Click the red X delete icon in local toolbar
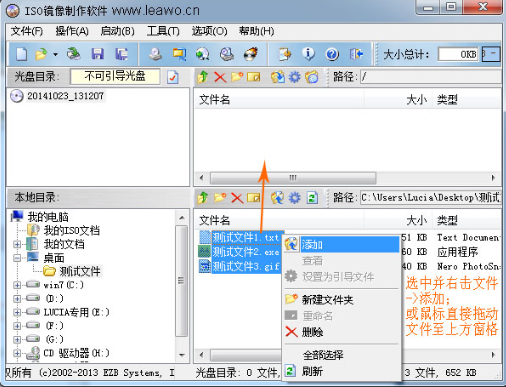Image resolution: width=506 pixels, height=387 pixels. [x=237, y=198]
